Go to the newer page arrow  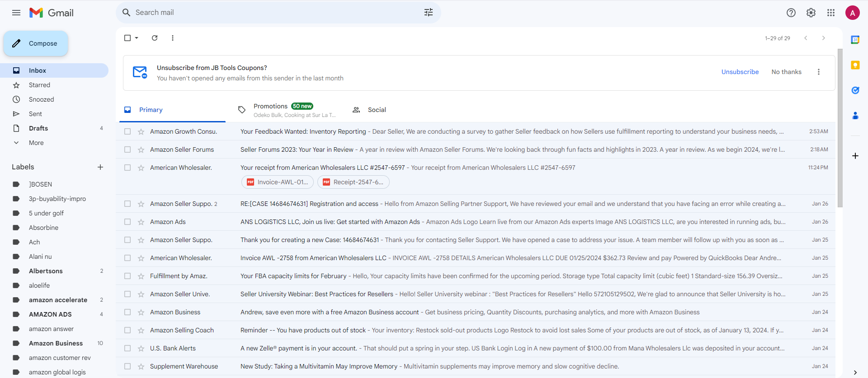(x=806, y=38)
